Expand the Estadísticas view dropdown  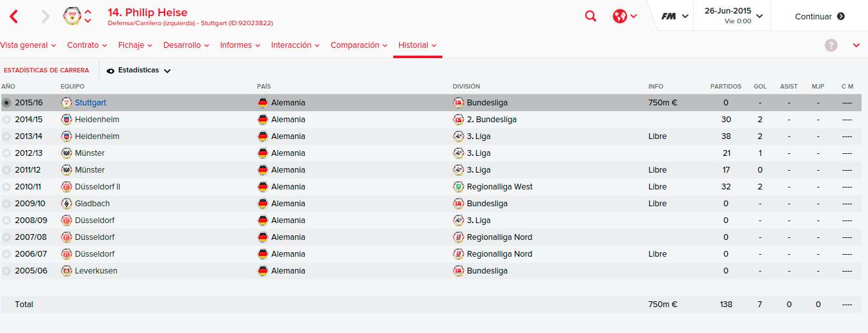pyautogui.click(x=139, y=70)
